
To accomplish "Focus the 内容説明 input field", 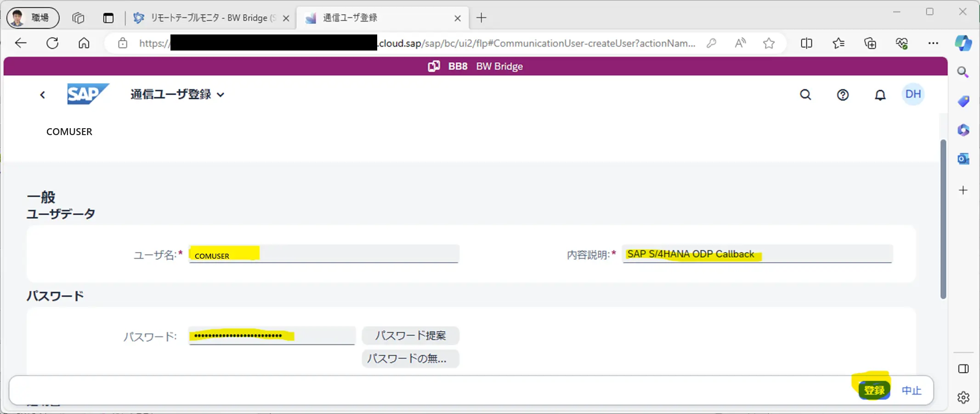I will (757, 254).
